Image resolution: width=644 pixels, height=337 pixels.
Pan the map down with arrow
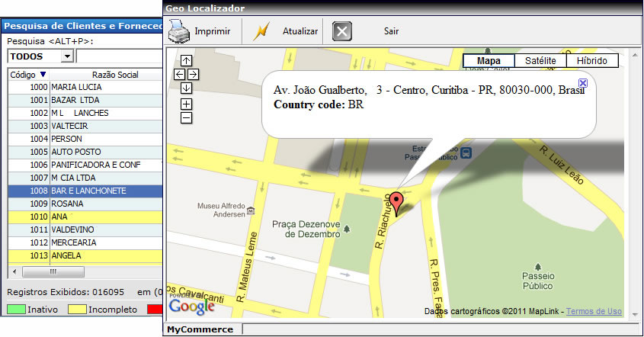click(x=186, y=88)
